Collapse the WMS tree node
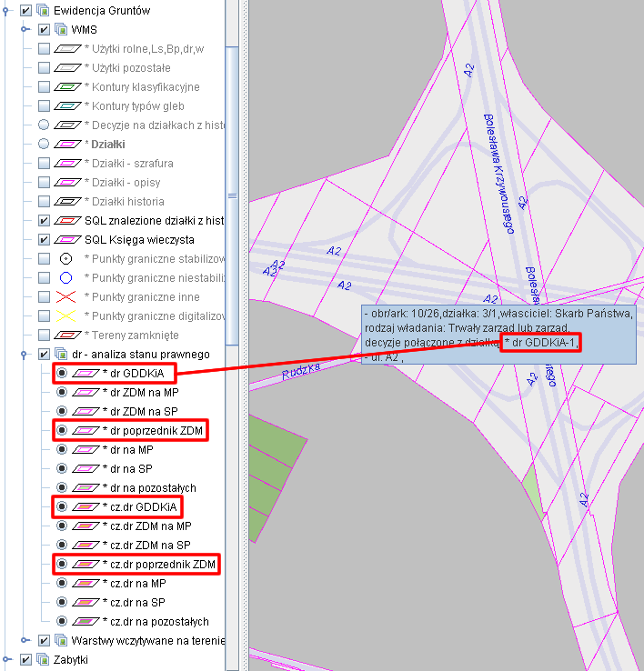Viewport: 644px width, 671px height. [26, 30]
